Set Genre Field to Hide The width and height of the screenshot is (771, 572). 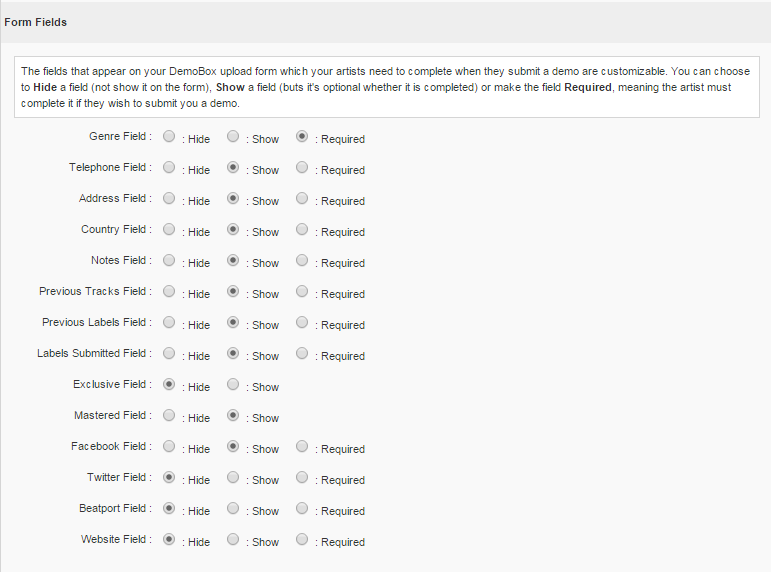click(x=169, y=136)
